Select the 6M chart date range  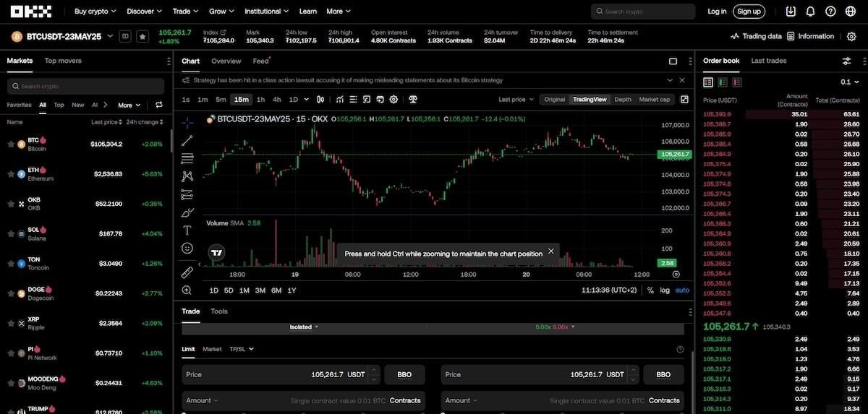(x=276, y=290)
